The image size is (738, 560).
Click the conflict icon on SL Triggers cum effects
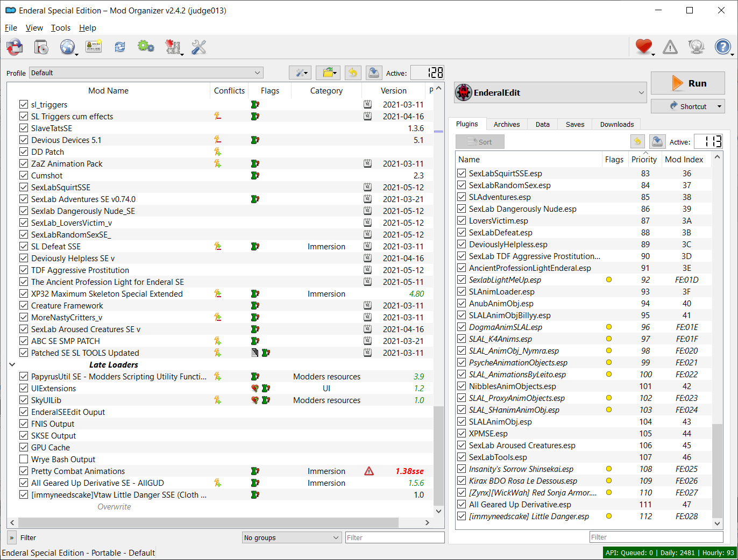217,117
